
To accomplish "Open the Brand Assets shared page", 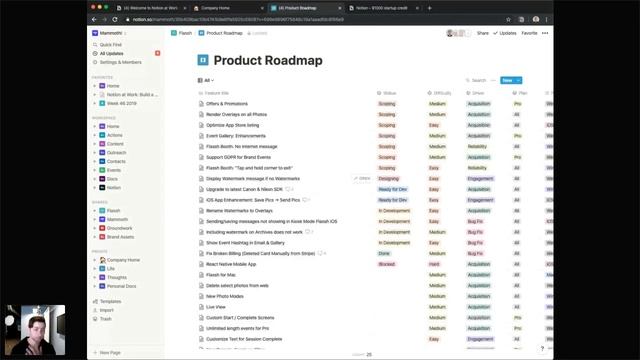I will [x=120, y=237].
